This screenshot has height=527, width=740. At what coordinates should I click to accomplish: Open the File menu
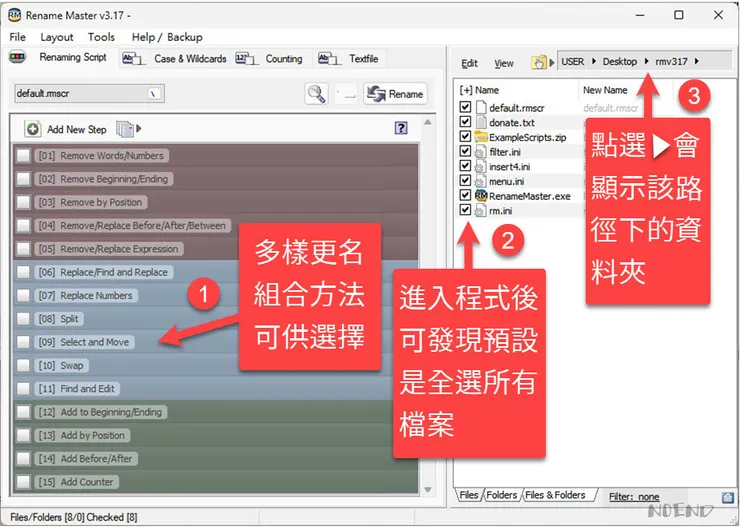pos(17,37)
